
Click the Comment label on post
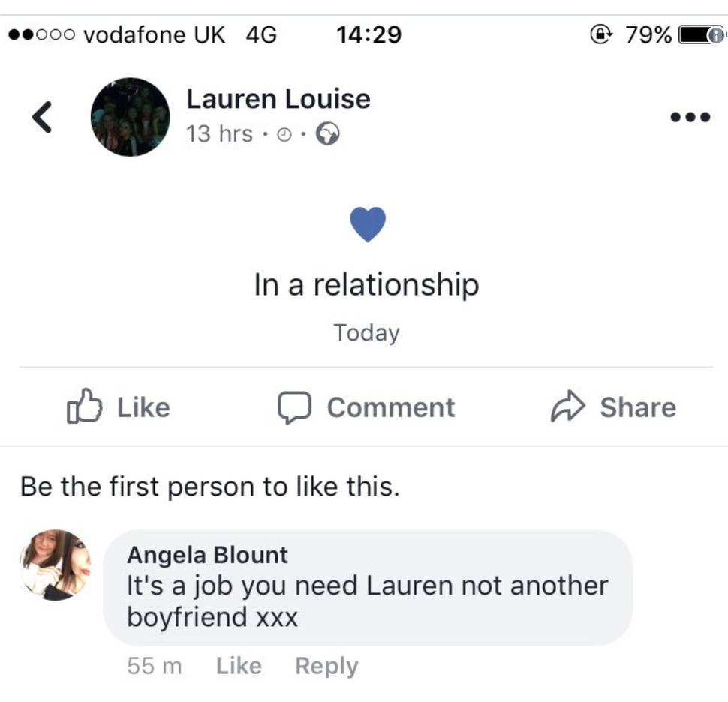[391, 407]
